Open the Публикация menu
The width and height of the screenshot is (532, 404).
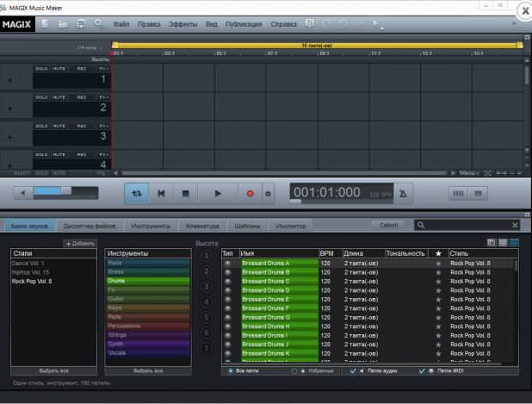pos(244,24)
